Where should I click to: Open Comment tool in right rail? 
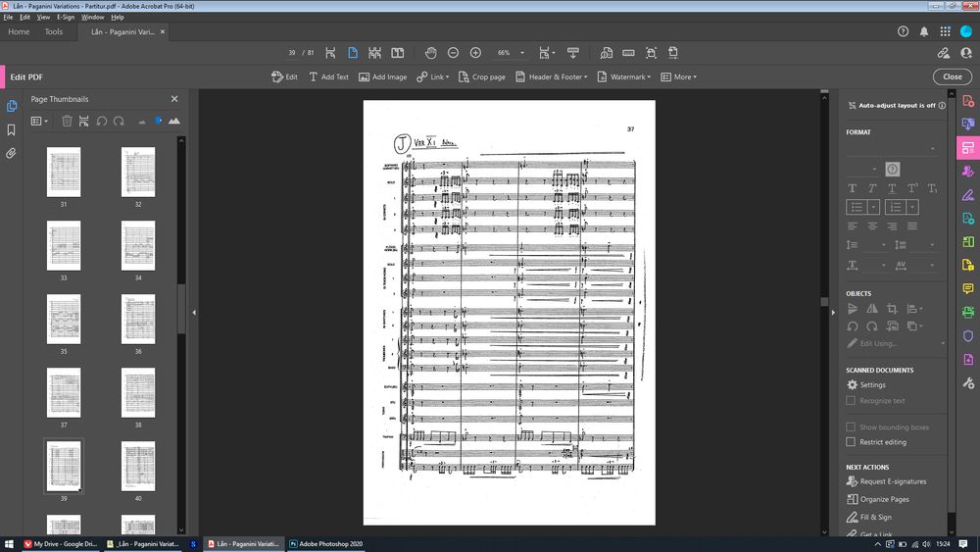coord(968,289)
